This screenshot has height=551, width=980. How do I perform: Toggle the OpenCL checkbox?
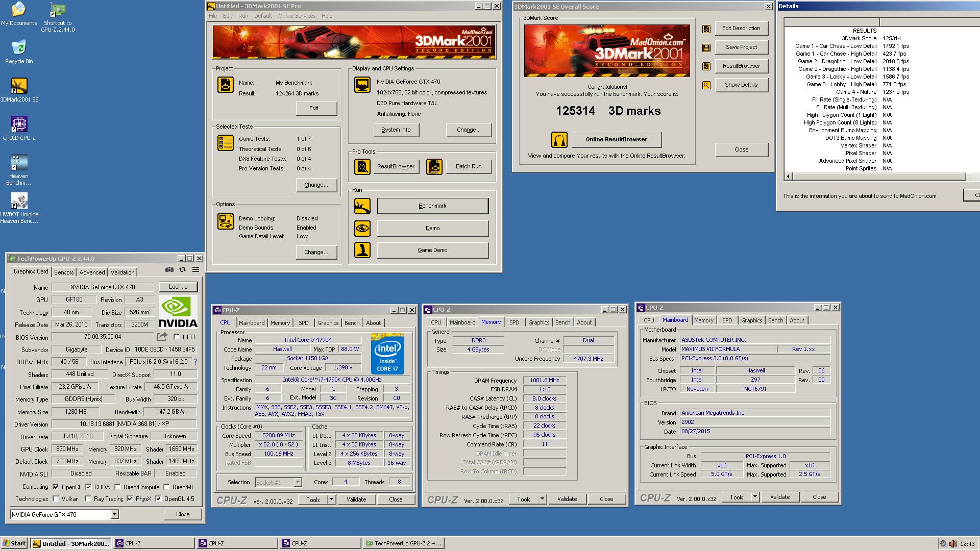(56, 487)
